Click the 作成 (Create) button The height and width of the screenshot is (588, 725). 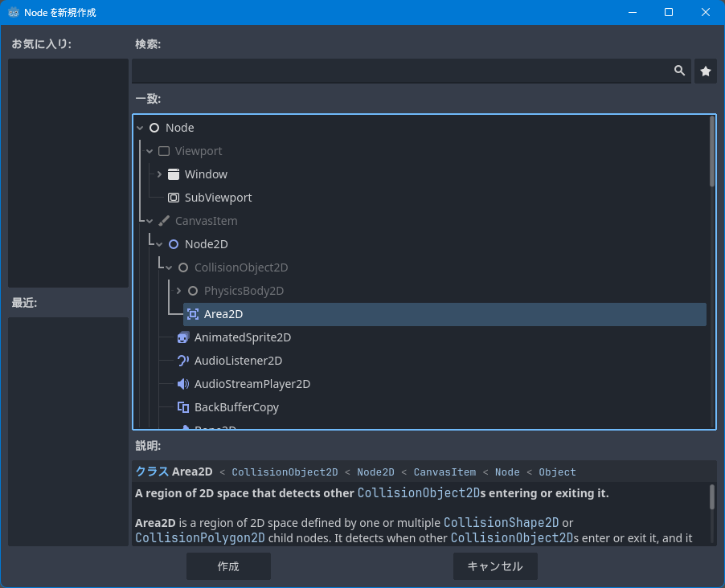pos(228,566)
